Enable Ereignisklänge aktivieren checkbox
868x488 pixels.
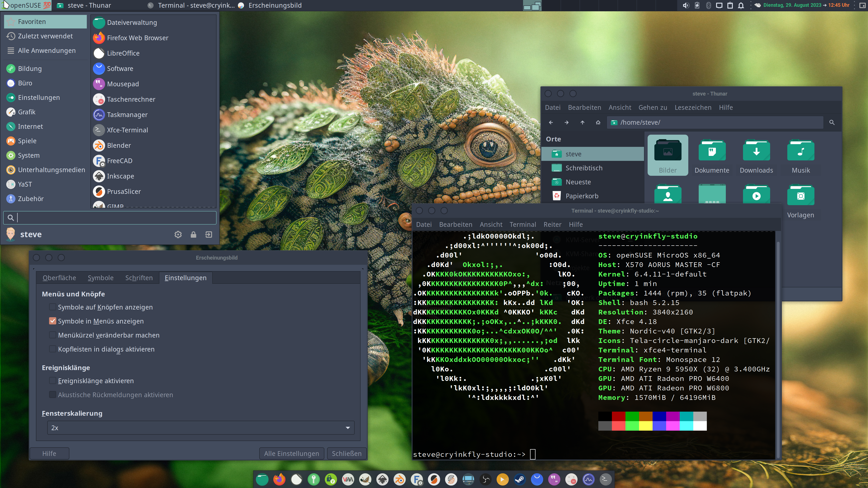click(53, 381)
